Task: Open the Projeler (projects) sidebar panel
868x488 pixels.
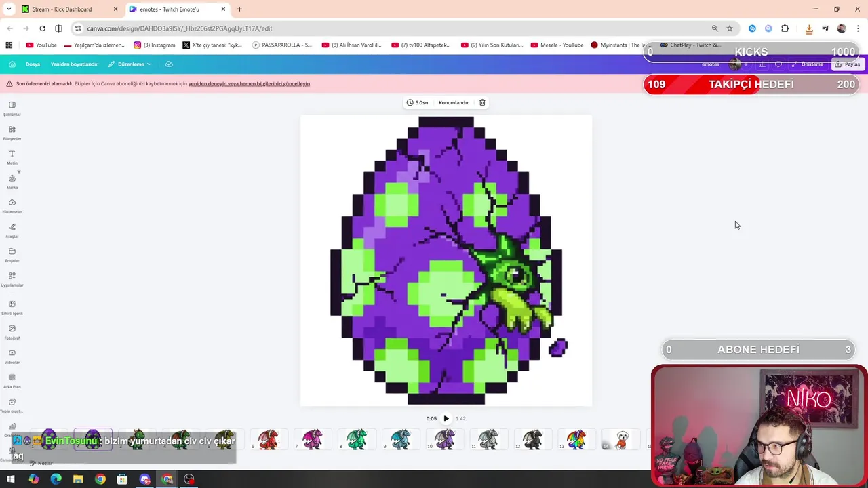Action: (x=12, y=255)
